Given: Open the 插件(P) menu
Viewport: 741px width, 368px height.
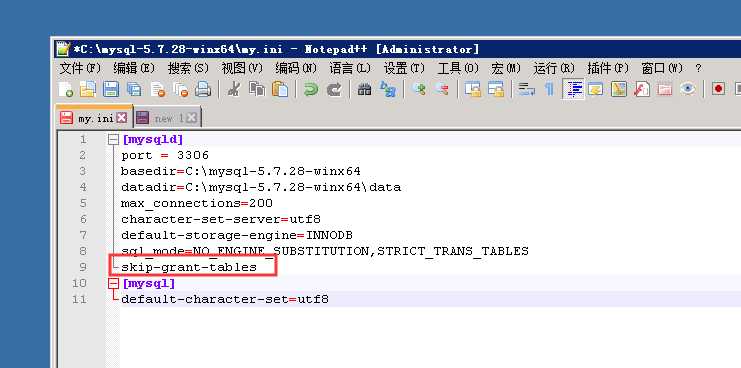Looking at the screenshot, I should pos(607,68).
